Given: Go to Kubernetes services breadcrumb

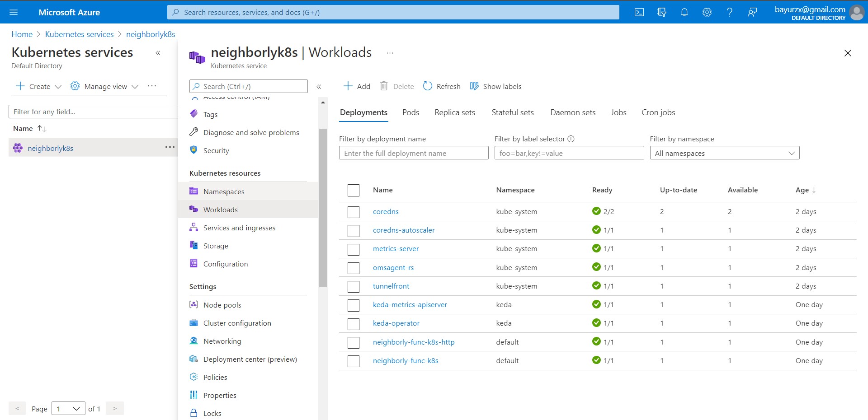Looking at the screenshot, I should pyautogui.click(x=79, y=34).
